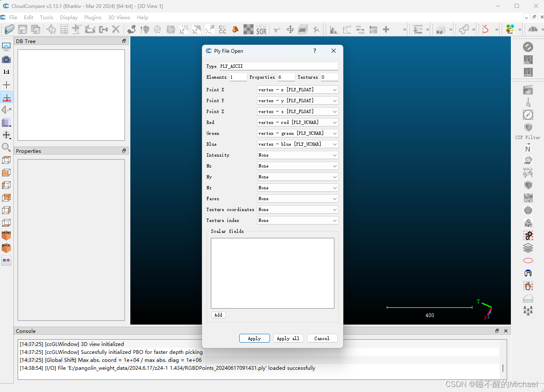This screenshot has height=392, width=544.
Task: Open the Nx normal dropdown
Action: point(298,166)
